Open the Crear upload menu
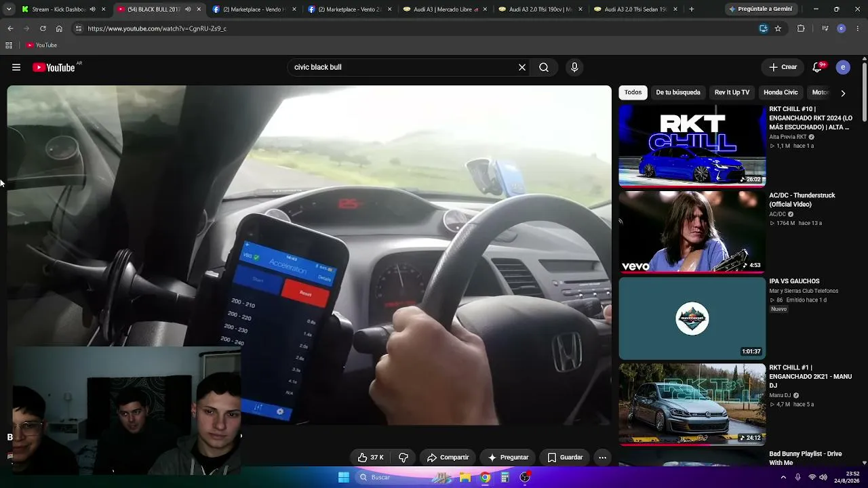 click(783, 67)
